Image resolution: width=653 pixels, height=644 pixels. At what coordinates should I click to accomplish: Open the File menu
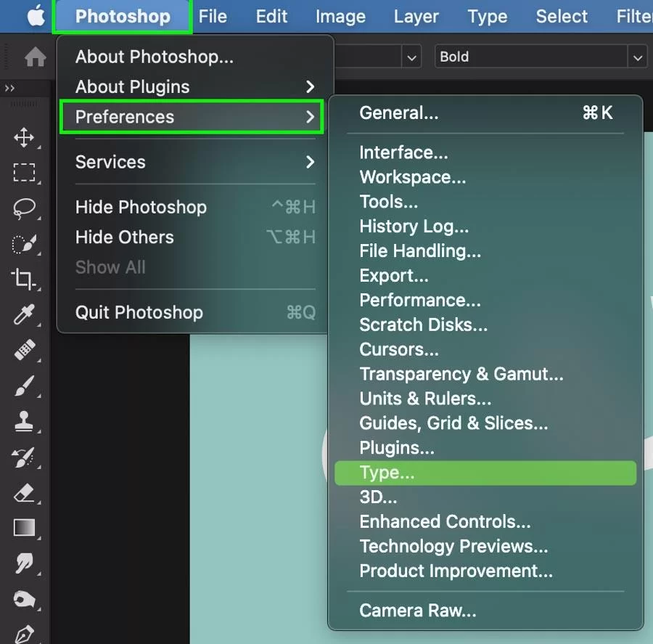click(x=213, y=17)
